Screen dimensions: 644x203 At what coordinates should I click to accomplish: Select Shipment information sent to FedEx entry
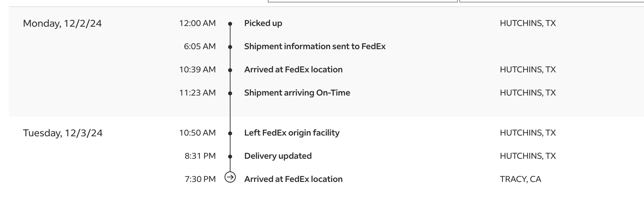point(315,46)
